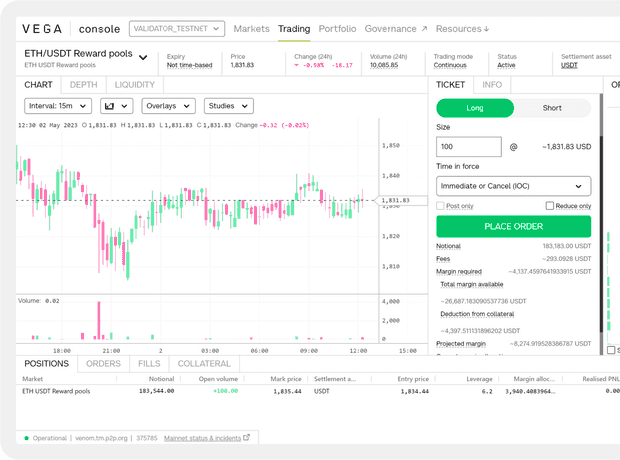Open the Portfolio page
620x460 pixels.
[x=337, y=29]
